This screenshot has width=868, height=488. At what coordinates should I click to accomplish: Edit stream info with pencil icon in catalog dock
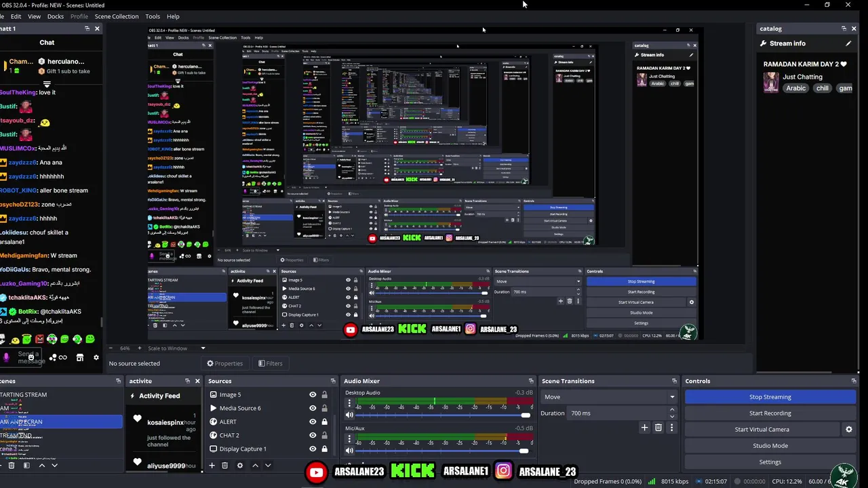point(848,43)
